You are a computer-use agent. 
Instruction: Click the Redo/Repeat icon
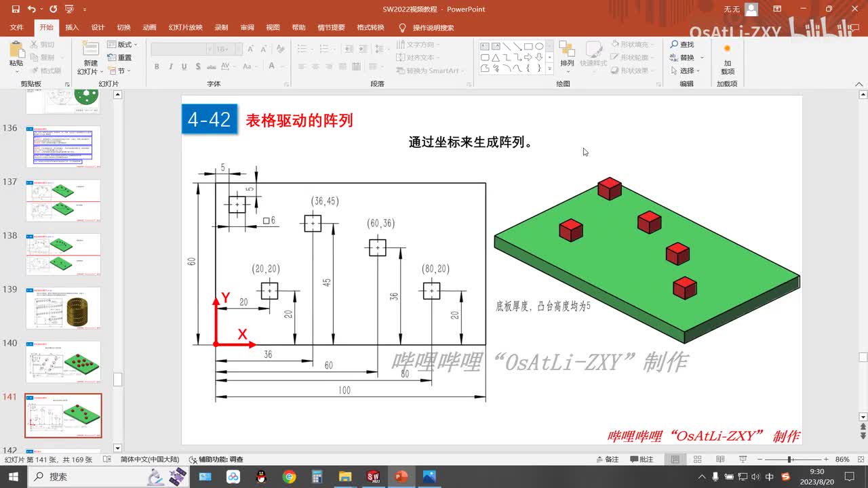53,9
